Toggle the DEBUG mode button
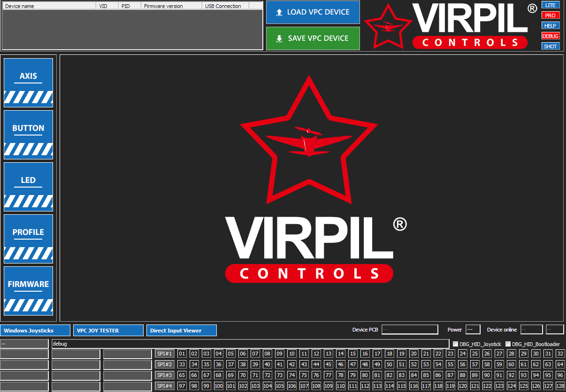The height and width of the screenshot is (392, 566). (x=551, y=36)
